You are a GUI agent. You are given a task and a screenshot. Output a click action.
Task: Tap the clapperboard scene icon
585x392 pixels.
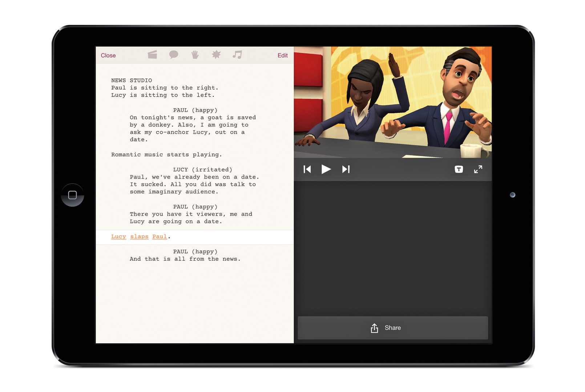[x=153, y=55]
